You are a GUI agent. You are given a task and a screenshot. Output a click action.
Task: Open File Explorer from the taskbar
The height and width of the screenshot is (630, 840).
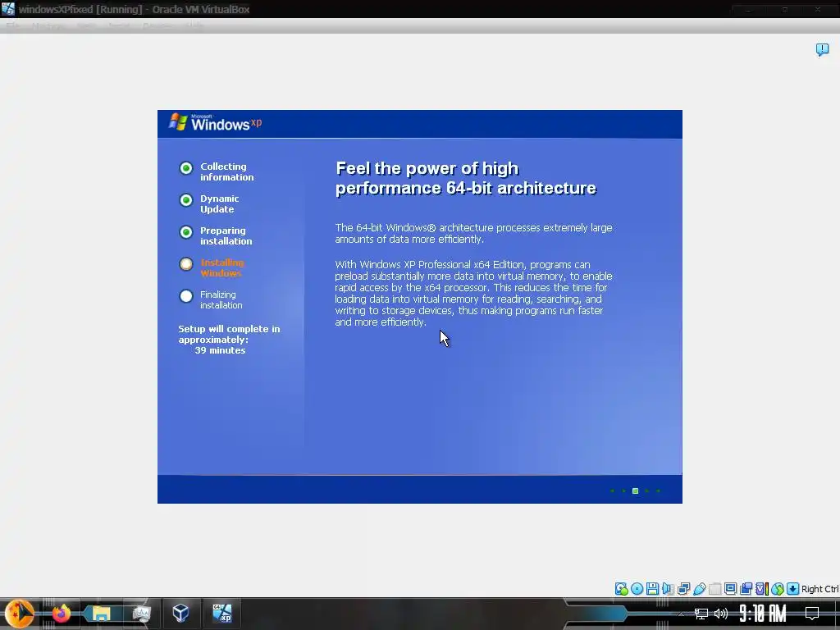pyautogui.click(x=101, y=613)
